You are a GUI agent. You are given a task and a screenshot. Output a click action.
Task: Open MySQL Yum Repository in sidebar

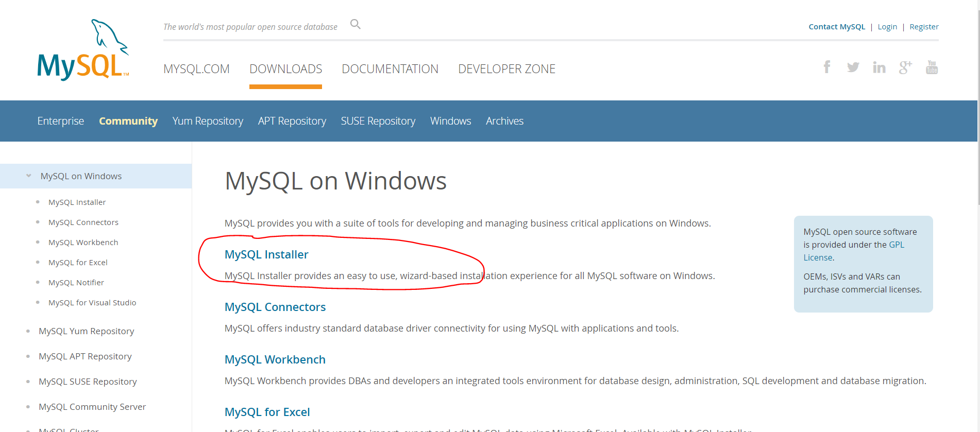tap(87, 331)
